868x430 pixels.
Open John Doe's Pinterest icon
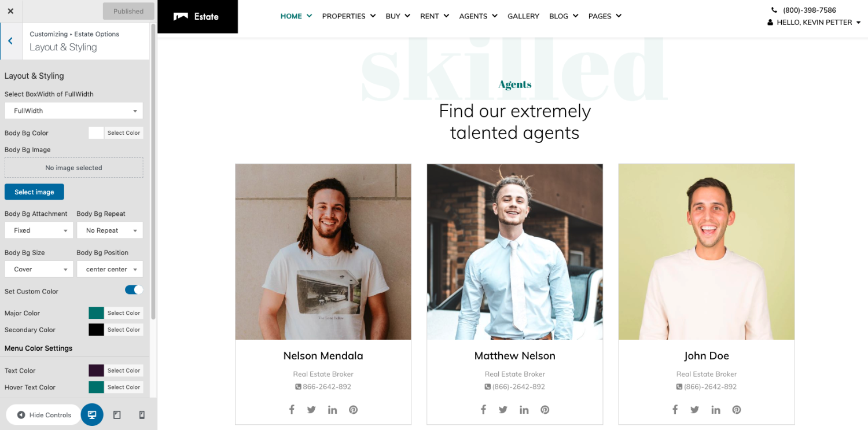(737, 410)
